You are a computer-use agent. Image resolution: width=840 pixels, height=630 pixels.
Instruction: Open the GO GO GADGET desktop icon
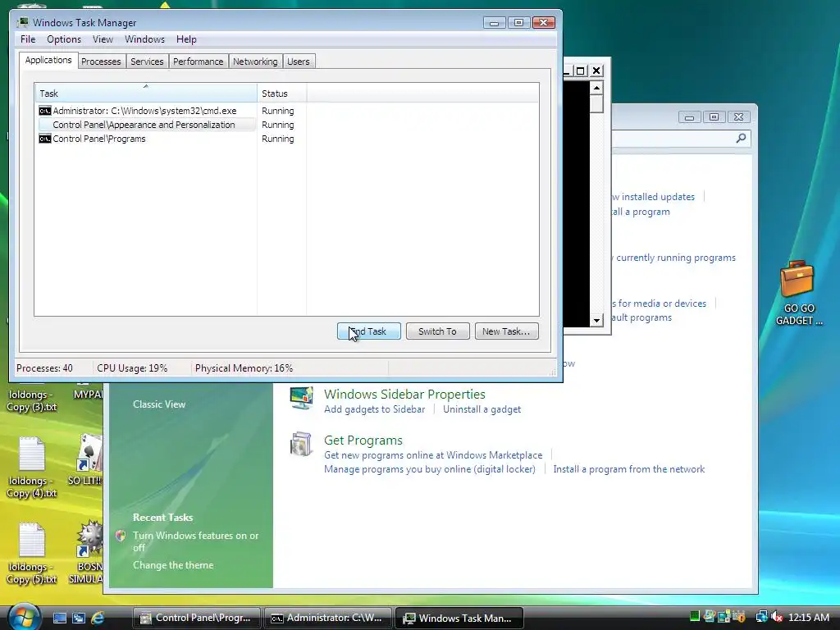click(x=797, y=293)
